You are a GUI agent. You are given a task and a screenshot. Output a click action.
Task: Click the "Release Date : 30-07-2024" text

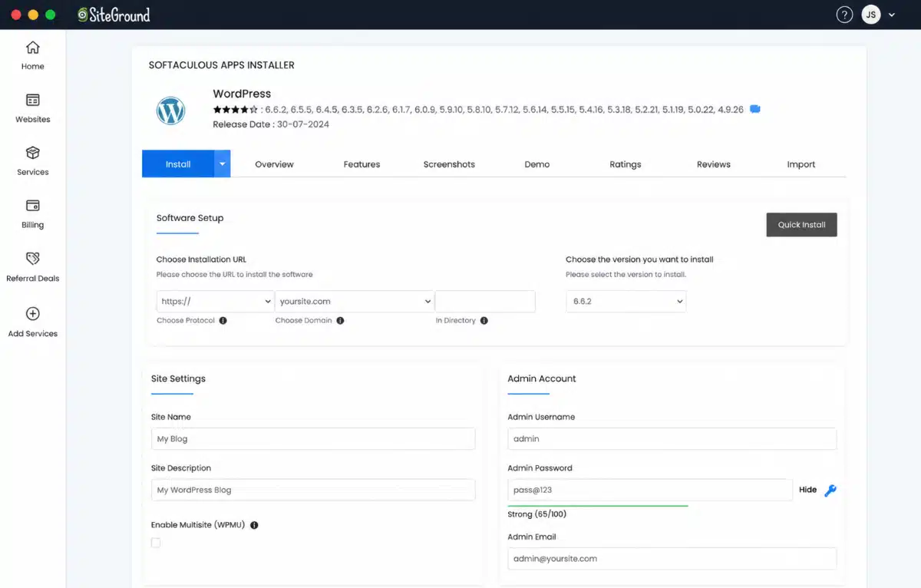tap(271, 124)
